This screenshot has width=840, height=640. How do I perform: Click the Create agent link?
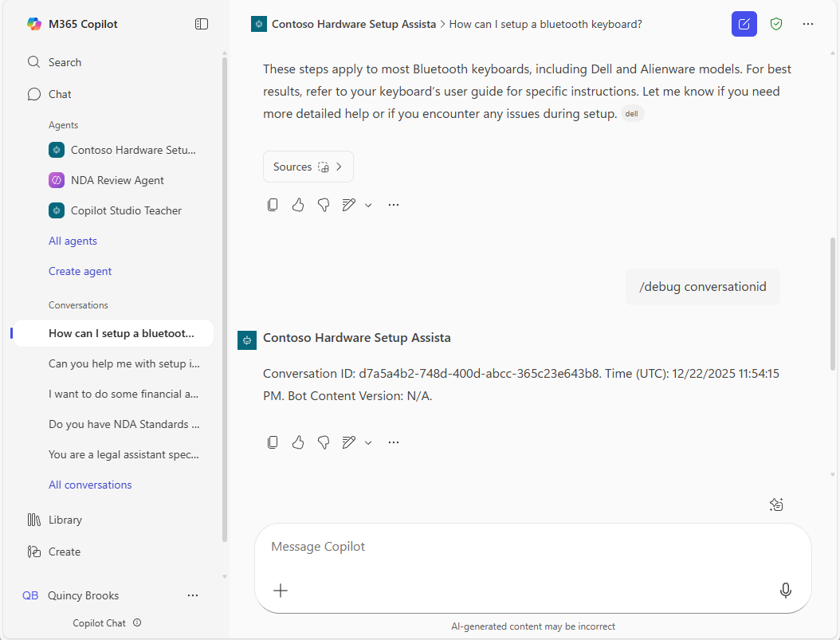pyautogui.click(x=80, y=271)
